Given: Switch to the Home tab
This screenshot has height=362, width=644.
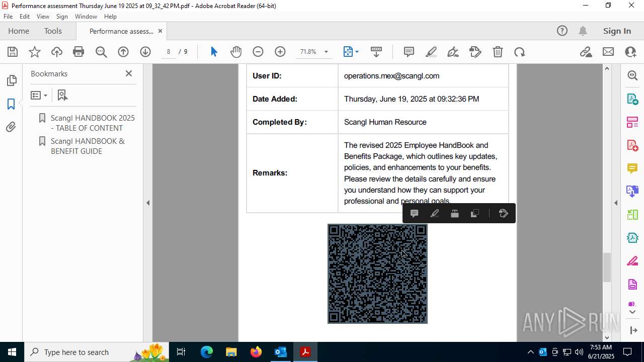Looking at the screenshot, I should coord(19,31).
